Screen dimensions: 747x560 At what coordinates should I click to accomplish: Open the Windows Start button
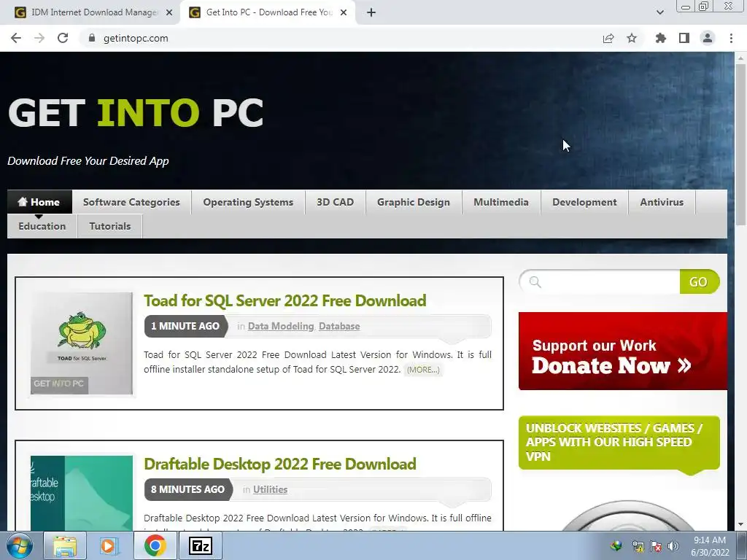19,546
